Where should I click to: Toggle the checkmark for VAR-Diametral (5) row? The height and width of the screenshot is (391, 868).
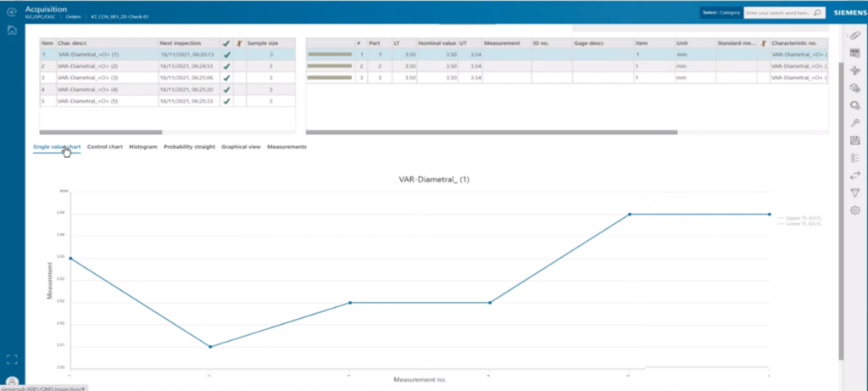point(226,101)
